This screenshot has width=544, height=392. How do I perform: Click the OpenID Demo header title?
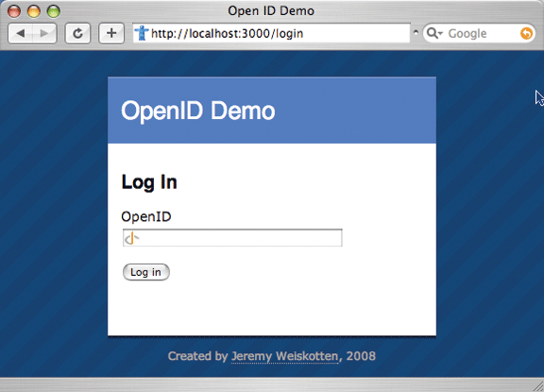[x=197, y=111]
